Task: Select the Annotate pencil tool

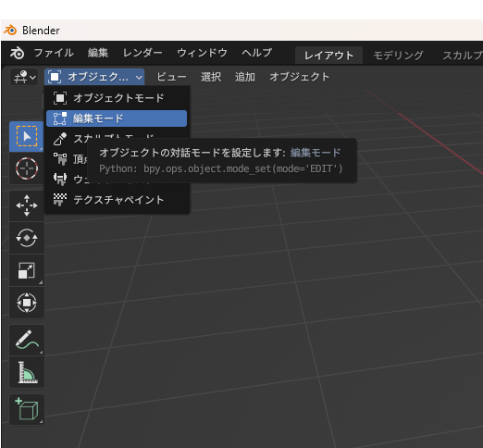Action: (x=27, y=340)
